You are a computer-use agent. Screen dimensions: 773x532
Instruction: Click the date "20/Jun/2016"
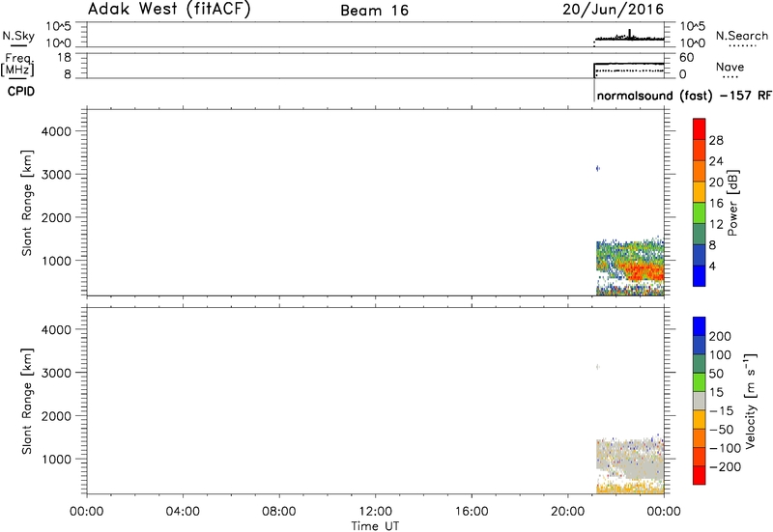pos(614,10)
